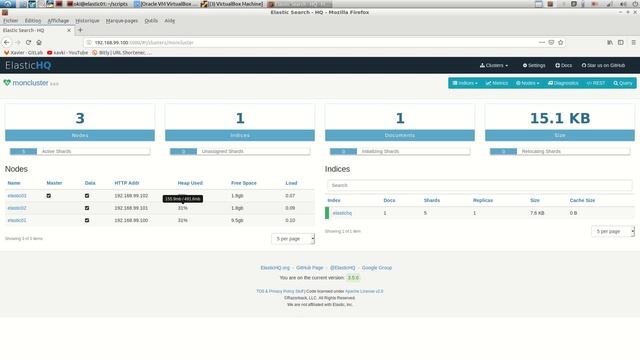Click the Settings gear in ElasticHQ navbar
Screen dimensions: 640x360
pyautogui.click(x=534, y=65)
